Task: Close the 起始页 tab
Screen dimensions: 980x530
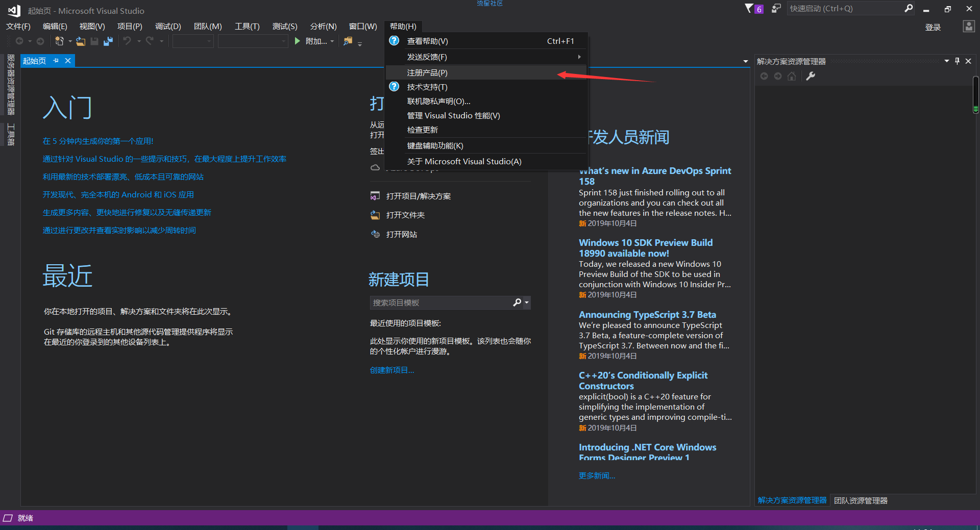Action: click(68, 61)
